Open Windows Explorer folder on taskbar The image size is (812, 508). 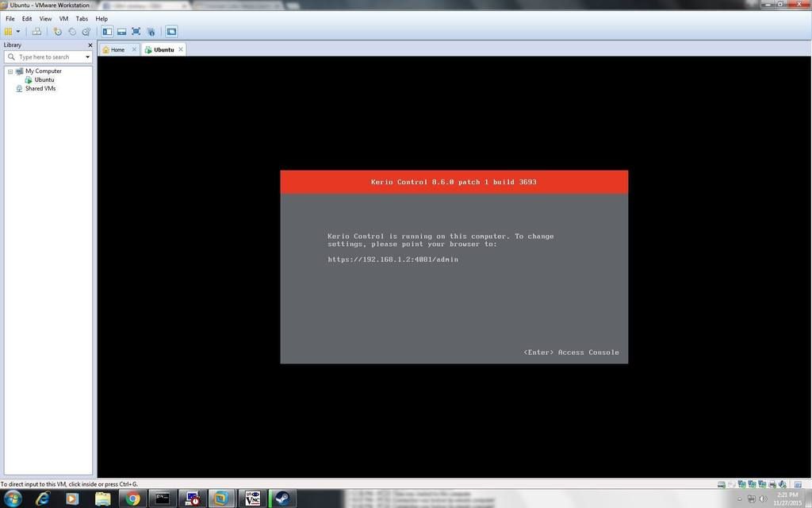[102, 498]
